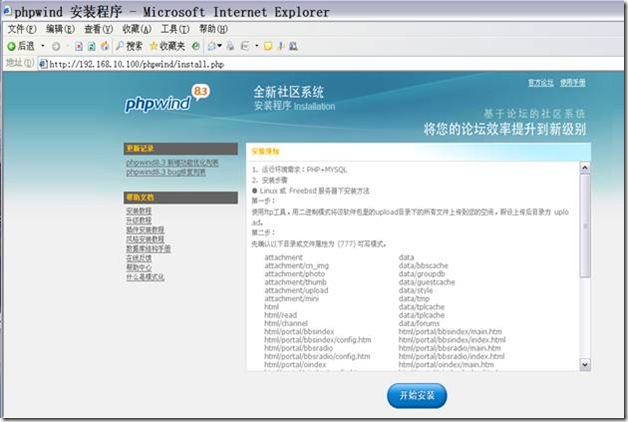The height and width of the screenshot is (422, 628).
Task: Click the 'attachment/upload' text entry
Action: 296,290
